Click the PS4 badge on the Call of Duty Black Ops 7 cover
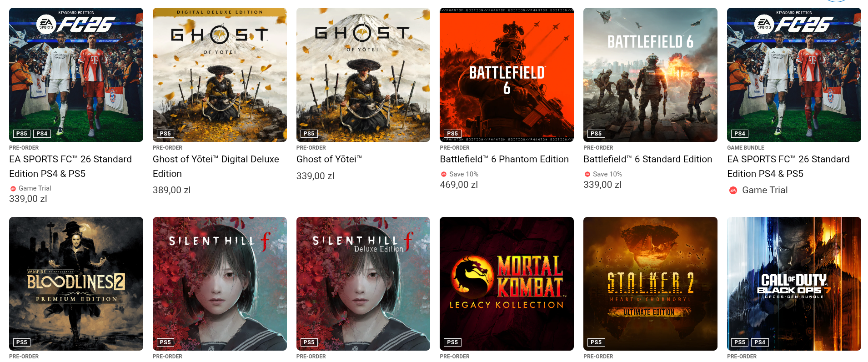 [760, 342]
